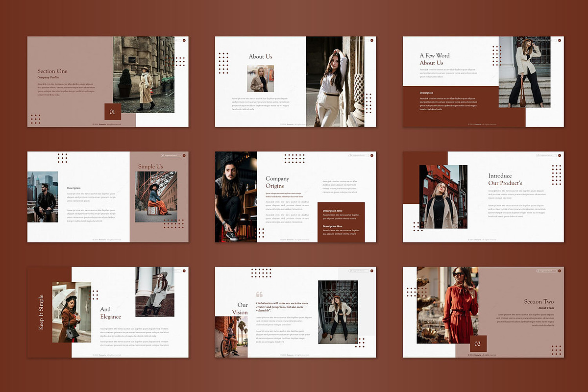This screenshot has height=392, width=588.
Task: Click the search field on Our Vision slide
Action: coord(358,270)
